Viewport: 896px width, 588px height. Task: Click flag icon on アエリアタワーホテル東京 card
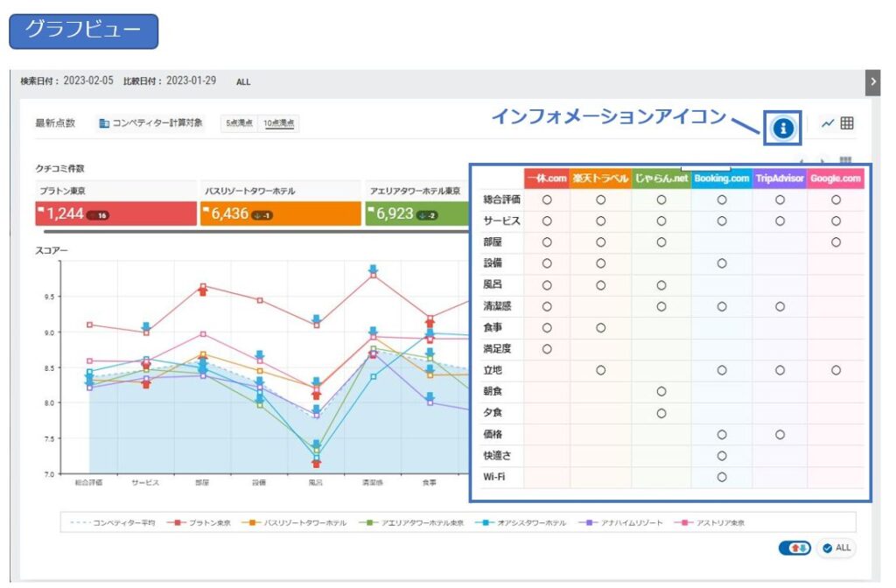pyautogui.click(x=373, y=211)
